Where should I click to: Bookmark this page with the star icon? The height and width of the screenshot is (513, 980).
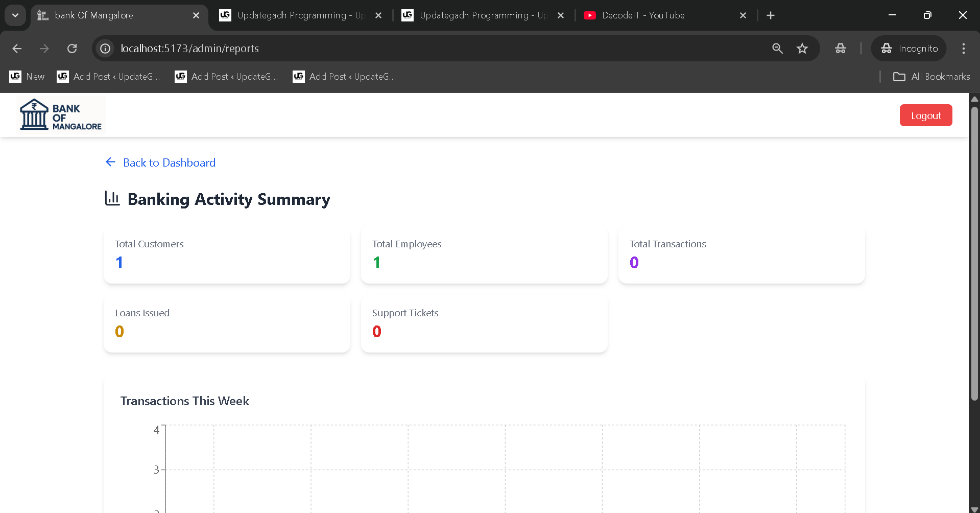click(x=802, y=49)
